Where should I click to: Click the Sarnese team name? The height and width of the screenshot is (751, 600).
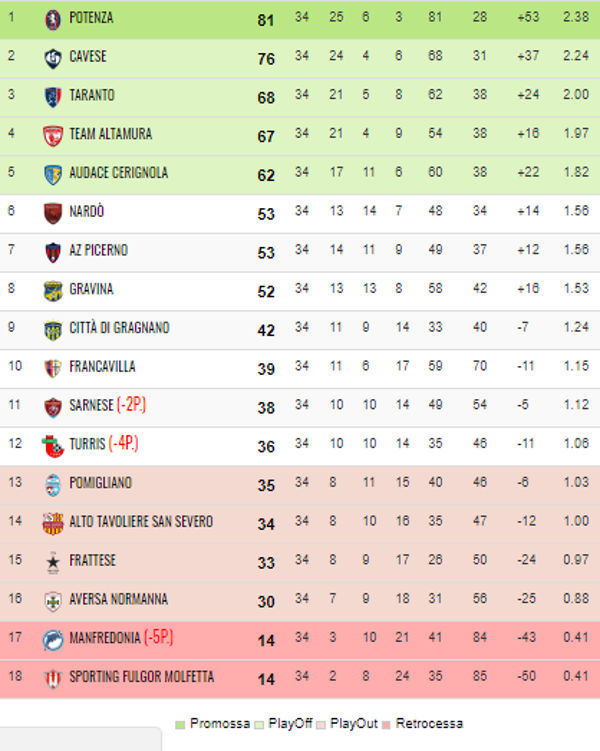point(91,406)
